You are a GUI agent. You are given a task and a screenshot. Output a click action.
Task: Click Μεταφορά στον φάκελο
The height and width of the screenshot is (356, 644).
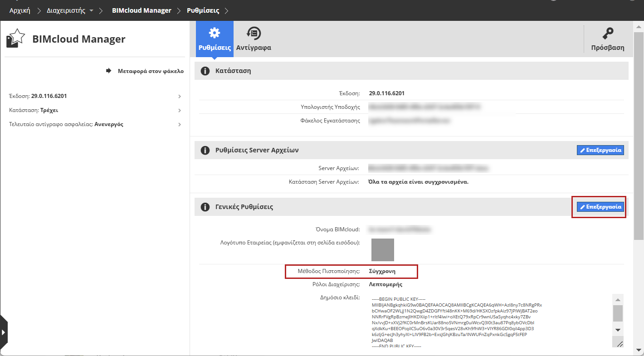click(x=145, y=71)
